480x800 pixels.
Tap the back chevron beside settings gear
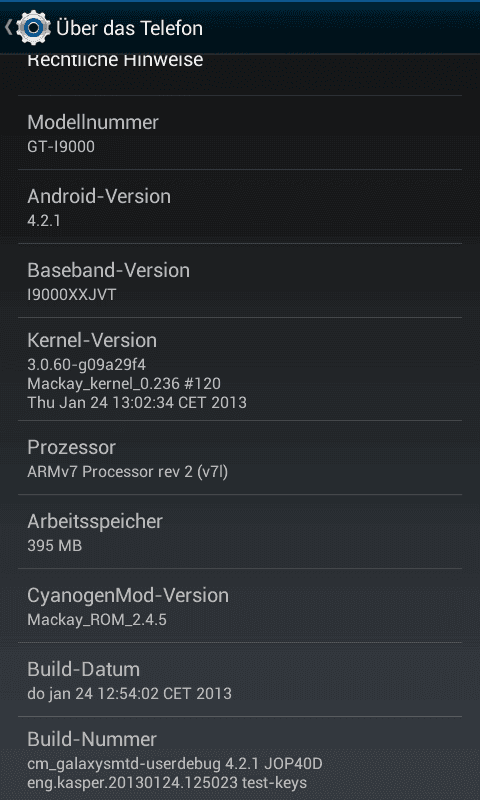[x=9, y=27]
